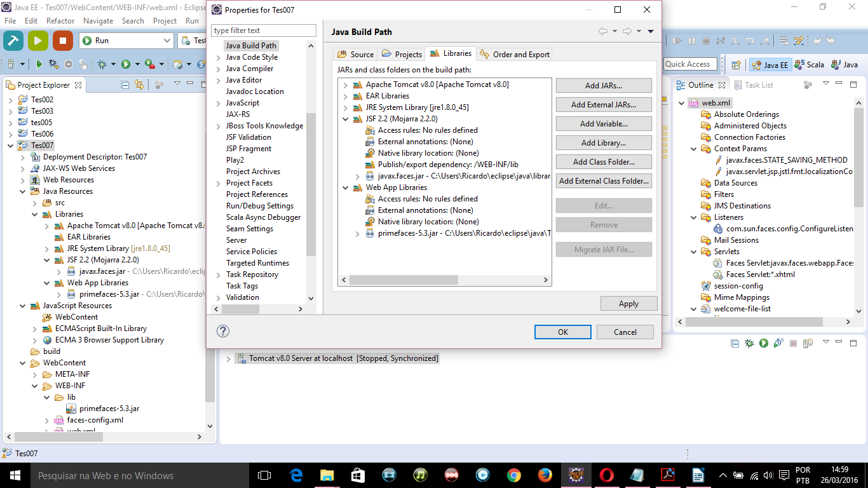Expand EAR Libraries in the build path list
The width and height of the screenshot is (868, 488).
[346, 96]
